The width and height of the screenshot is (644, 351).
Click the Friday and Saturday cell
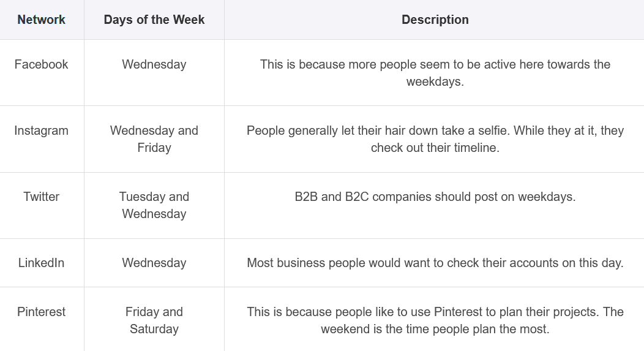[154, 320]
